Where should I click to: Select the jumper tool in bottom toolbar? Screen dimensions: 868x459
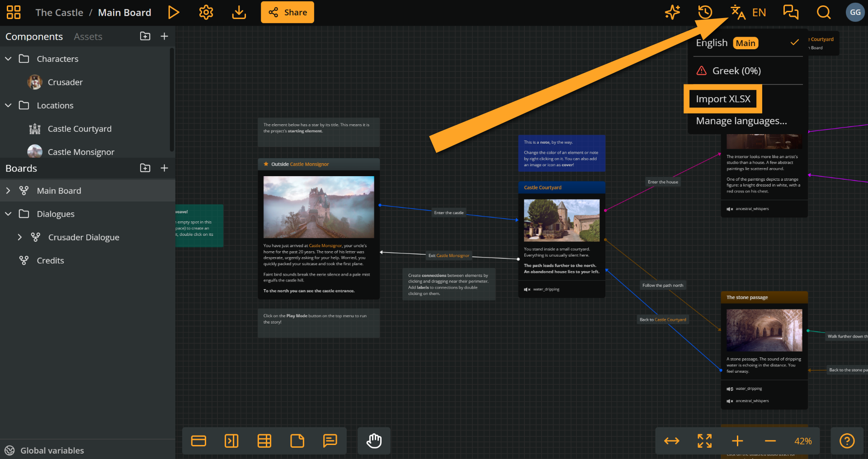click(x=231, y=441)
